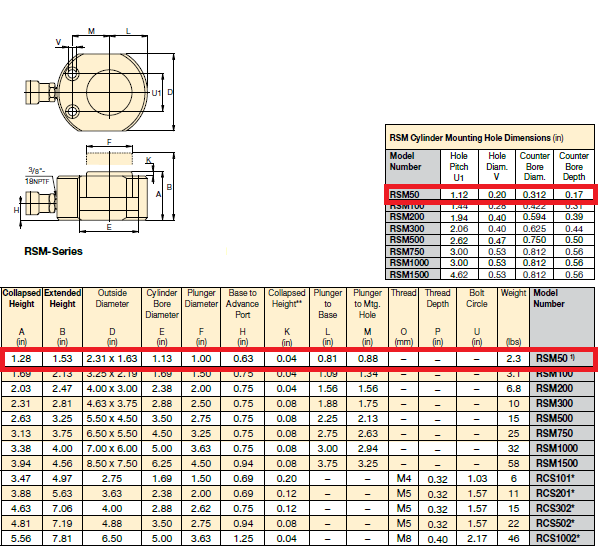Screen dimensions: 600x547
Task: Click the 3/8"-18NPTF port label in diagram
Action: (x=38, y=176)
